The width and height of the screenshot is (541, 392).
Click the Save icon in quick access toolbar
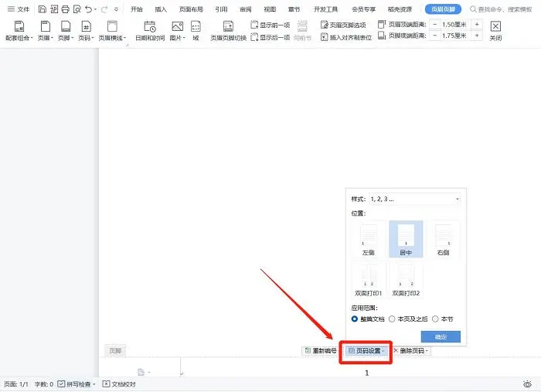click(x=42, y=9)
